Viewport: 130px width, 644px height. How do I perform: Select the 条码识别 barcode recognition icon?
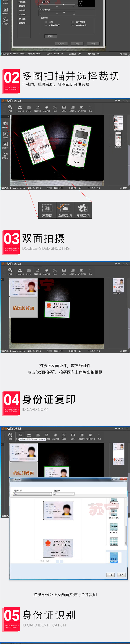tap(73, 108)
